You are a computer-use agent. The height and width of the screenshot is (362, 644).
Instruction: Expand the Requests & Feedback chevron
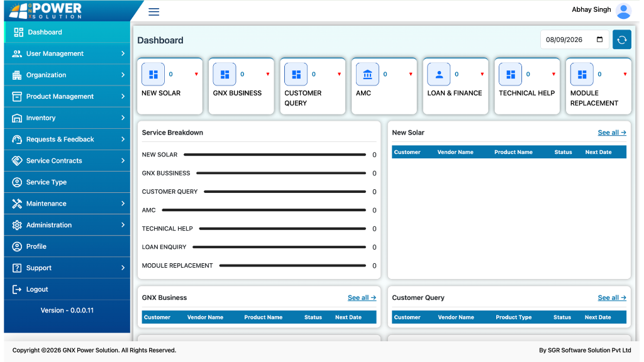tap(123, 139)
